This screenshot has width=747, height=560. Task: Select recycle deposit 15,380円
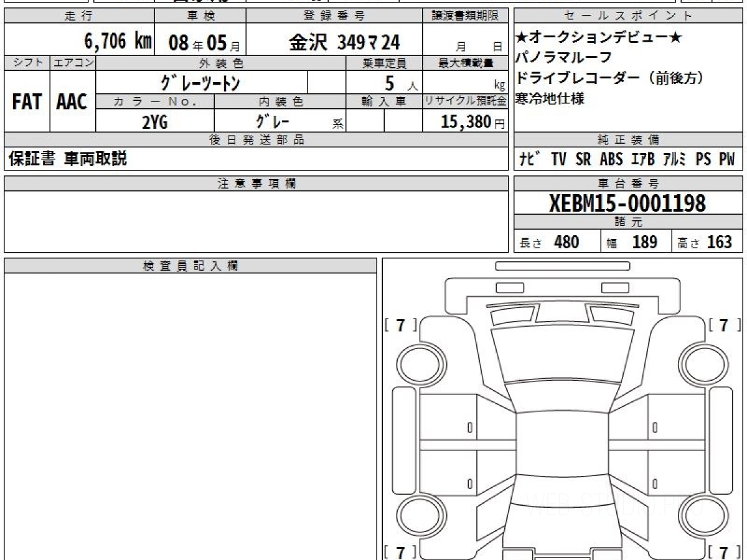click(472, 122)
